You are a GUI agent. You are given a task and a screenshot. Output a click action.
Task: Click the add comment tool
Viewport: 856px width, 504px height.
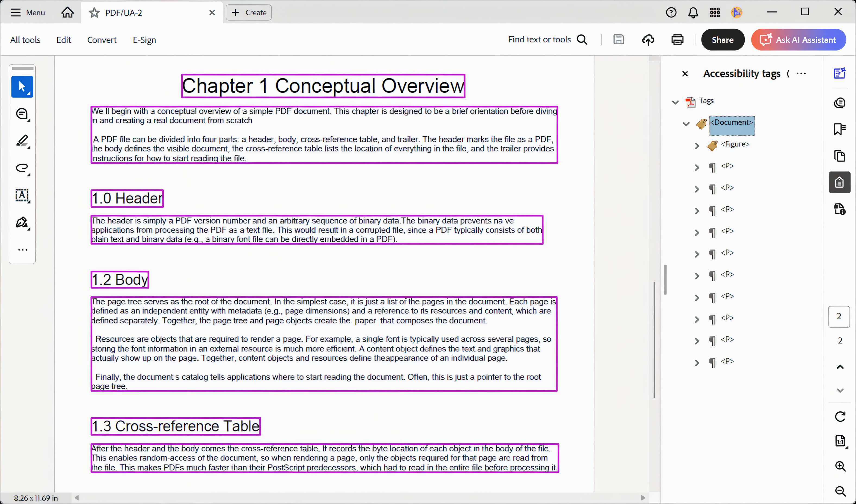tap(22, 114)
